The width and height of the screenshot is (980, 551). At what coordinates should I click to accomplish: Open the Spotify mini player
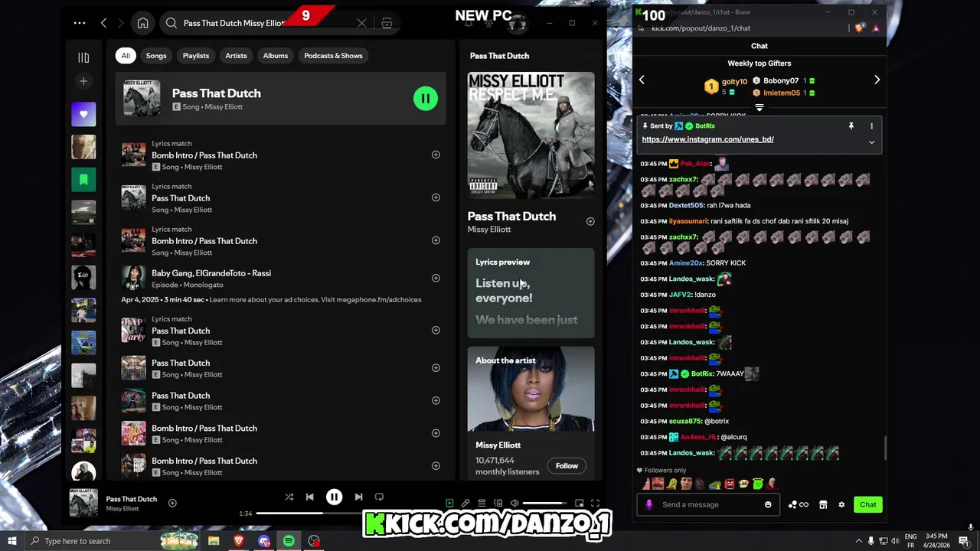[x=580, y=504]
